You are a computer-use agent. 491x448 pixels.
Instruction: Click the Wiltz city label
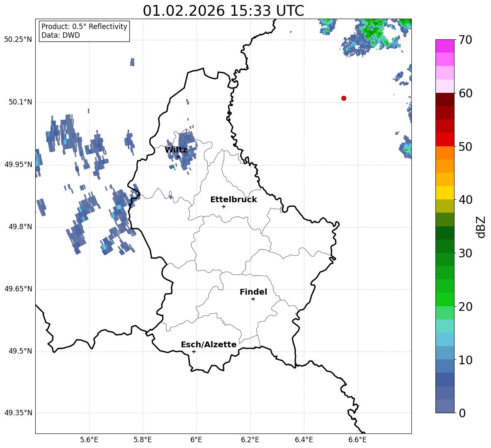(176, 150)
